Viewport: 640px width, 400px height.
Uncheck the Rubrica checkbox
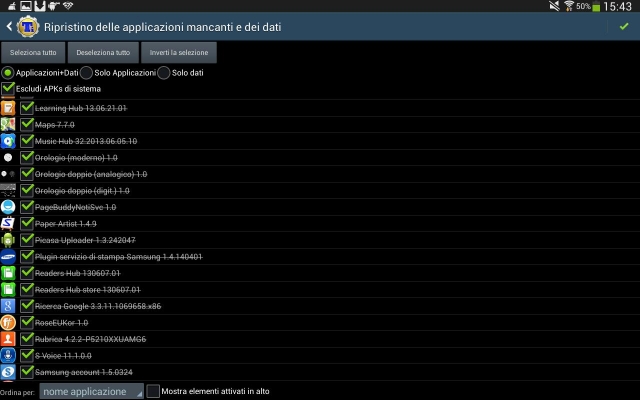coord(27,339)
